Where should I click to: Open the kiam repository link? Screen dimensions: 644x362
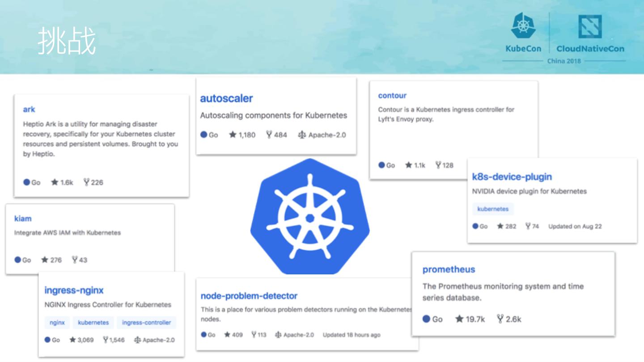click(x=23, y=219)
